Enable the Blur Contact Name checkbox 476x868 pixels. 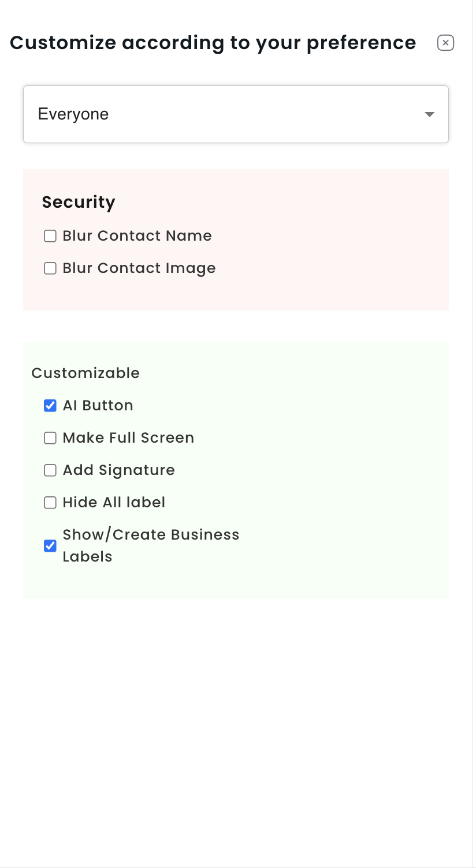50,236
